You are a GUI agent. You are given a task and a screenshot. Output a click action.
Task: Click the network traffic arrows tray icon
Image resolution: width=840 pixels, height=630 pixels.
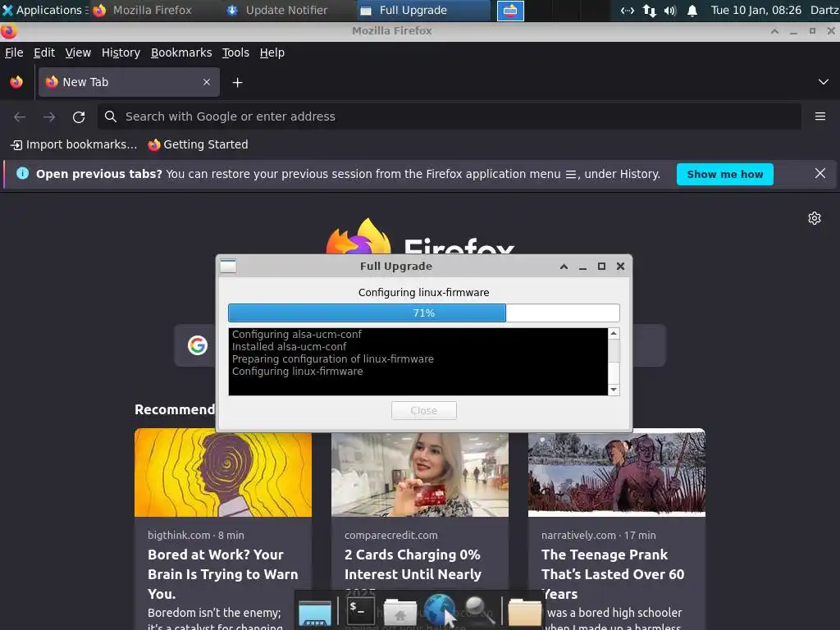tap(650, 11)
